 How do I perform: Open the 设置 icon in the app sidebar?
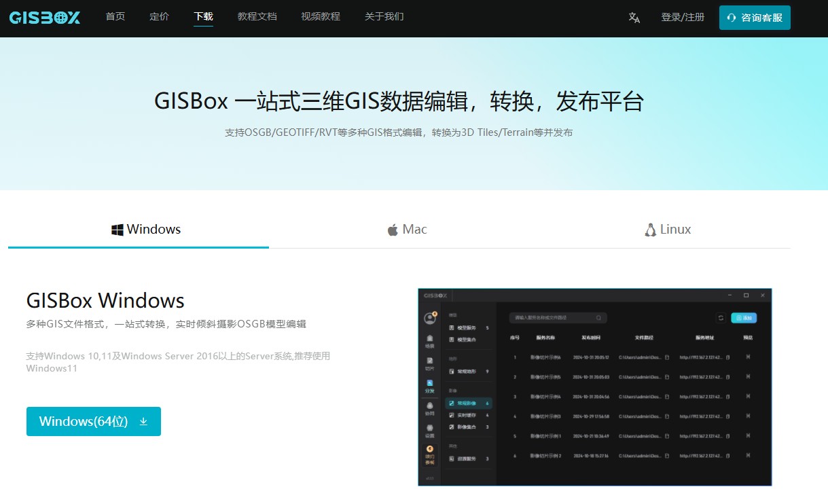coord(429,431)
